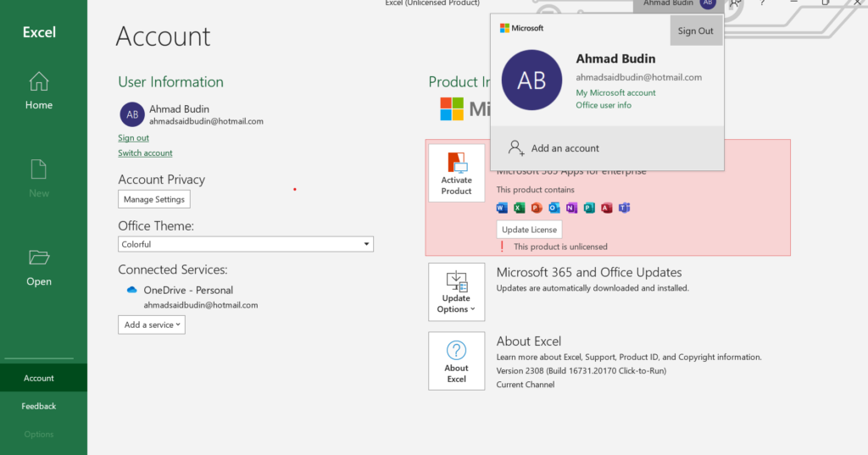Click the Ahmad Budin name in title bar
Image resolution: width=868 pixels, height=455 pixels.
click(x=668, y=3)
